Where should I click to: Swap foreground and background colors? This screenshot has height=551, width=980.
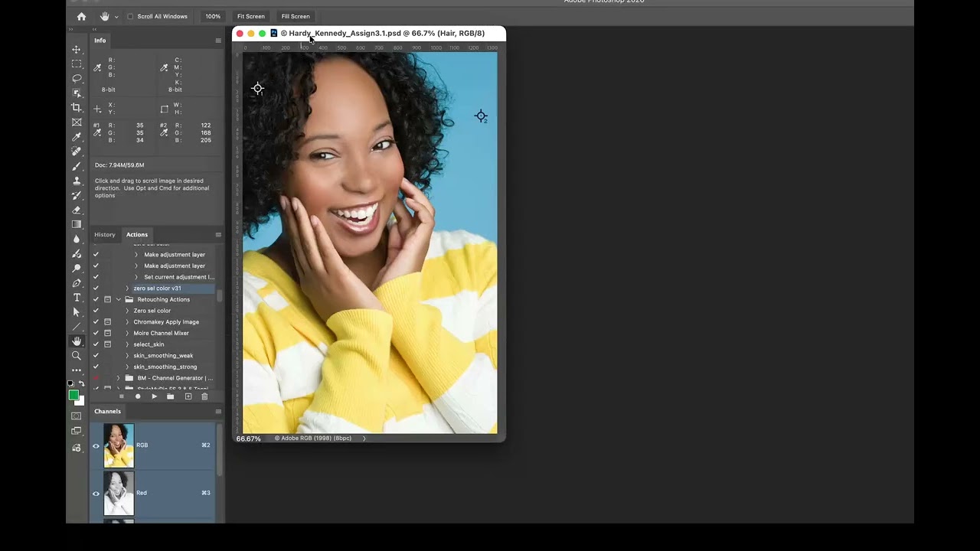point(82,383)
